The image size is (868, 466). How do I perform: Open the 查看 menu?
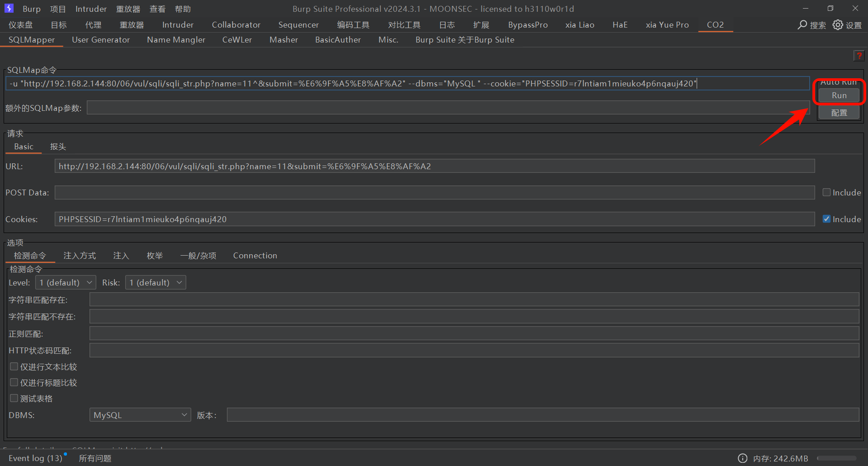click(157, 9)
